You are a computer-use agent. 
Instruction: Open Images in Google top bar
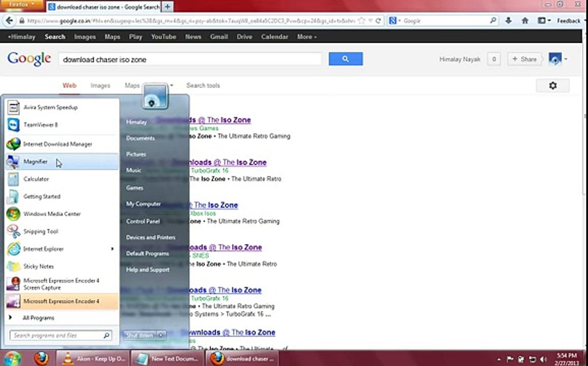pyautogui.click(x=85, y=37)
